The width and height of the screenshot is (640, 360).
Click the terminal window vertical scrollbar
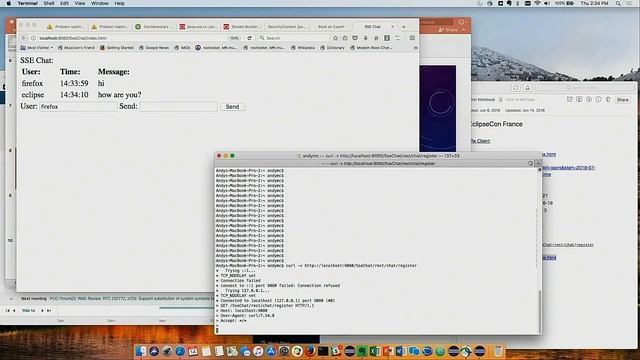click(x=540, y=312)
